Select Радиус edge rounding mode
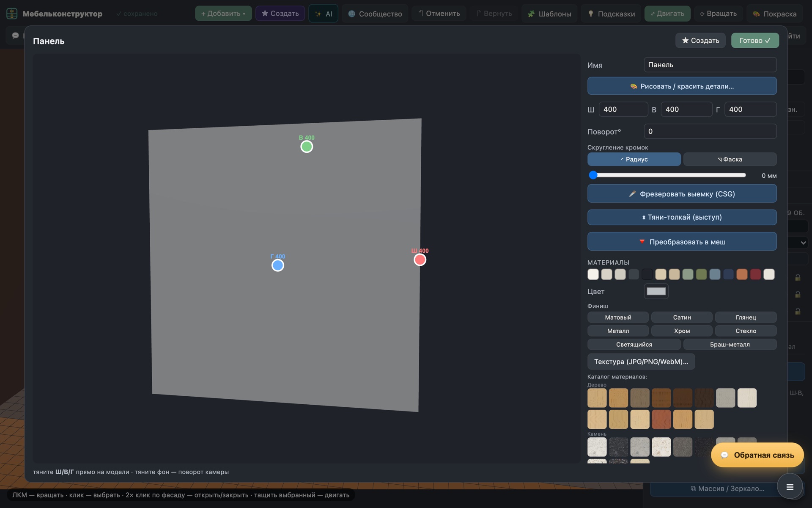This screenshot has width=812, height=508. click(634, 159)
